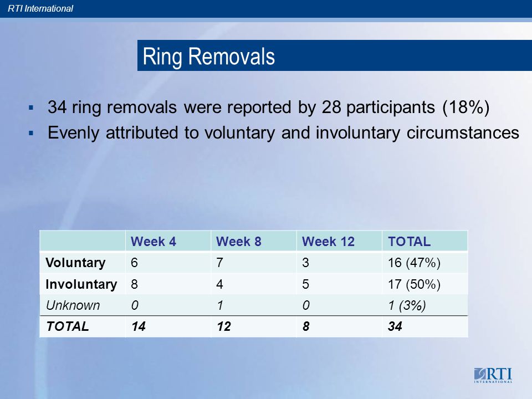The image size is (532, 399).
Task: Click the TOTAL column header
Action: [409, 242]
